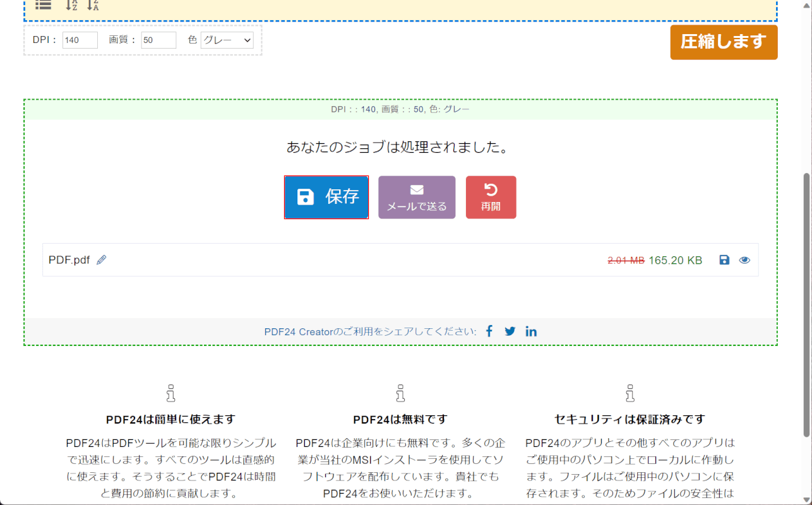Click the セキュリティは保証済みです heading

(x=630, y=419)
